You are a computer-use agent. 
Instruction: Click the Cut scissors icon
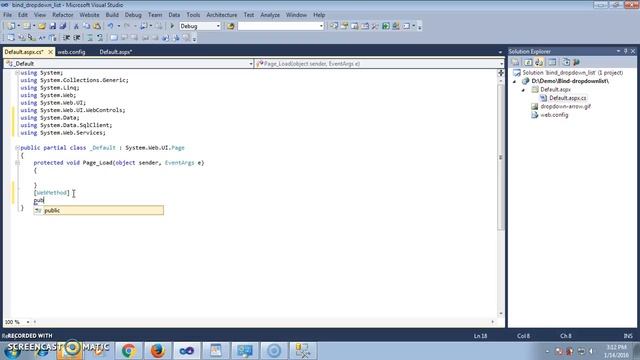click(76, 26)
